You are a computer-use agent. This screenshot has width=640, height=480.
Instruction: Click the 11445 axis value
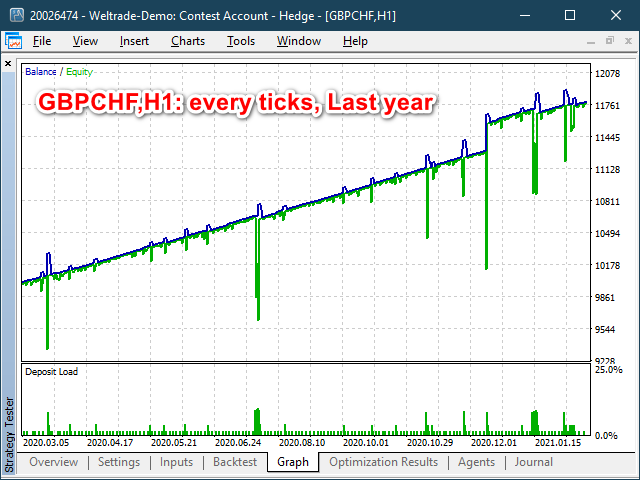[607, 138]
